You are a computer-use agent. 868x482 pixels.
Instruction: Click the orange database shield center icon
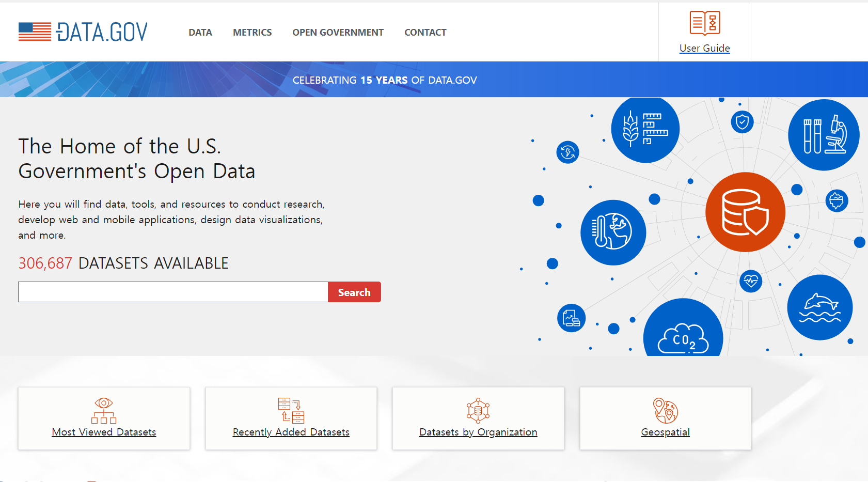click(x=746, y=212)
